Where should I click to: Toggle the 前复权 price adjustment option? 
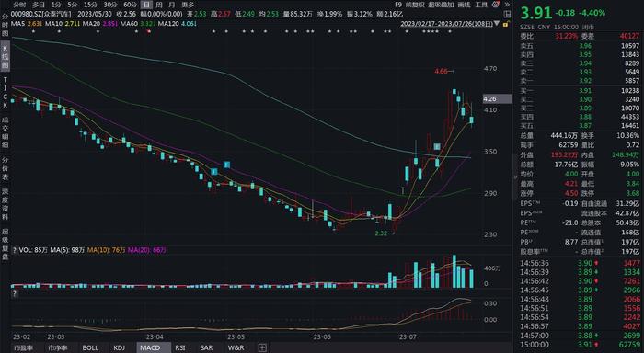point(414,5)
